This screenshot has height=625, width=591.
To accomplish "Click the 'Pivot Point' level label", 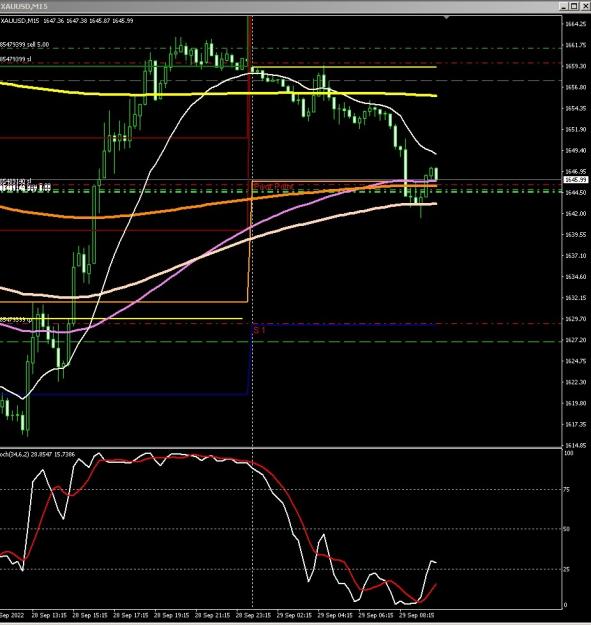I will 274,186.
